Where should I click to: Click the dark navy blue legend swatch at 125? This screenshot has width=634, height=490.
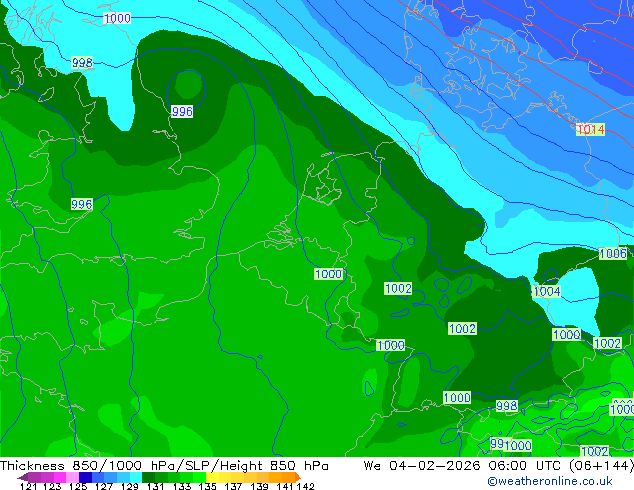(x=85, y=477)
